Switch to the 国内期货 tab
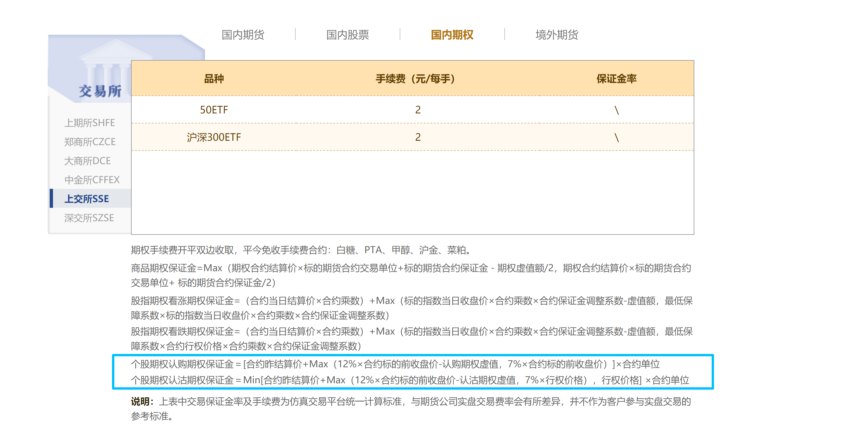Viewport: 868px width, 435px height. point(243,35)
